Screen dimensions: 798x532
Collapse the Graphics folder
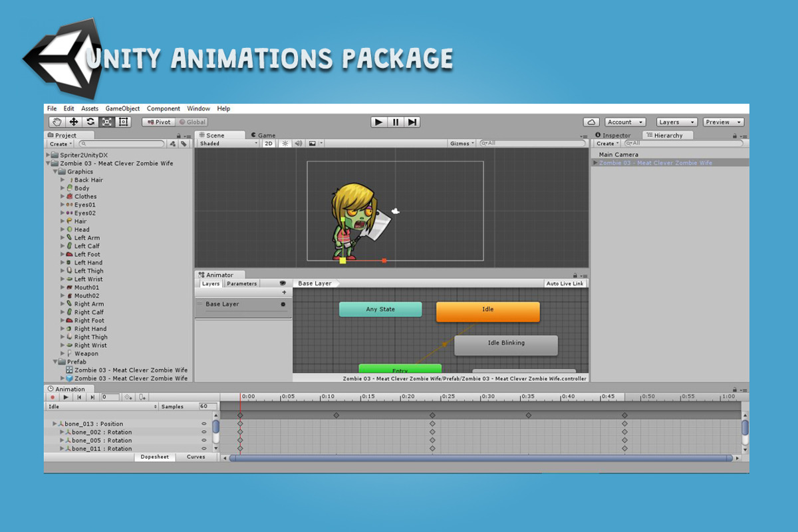[x=55, y=172]
